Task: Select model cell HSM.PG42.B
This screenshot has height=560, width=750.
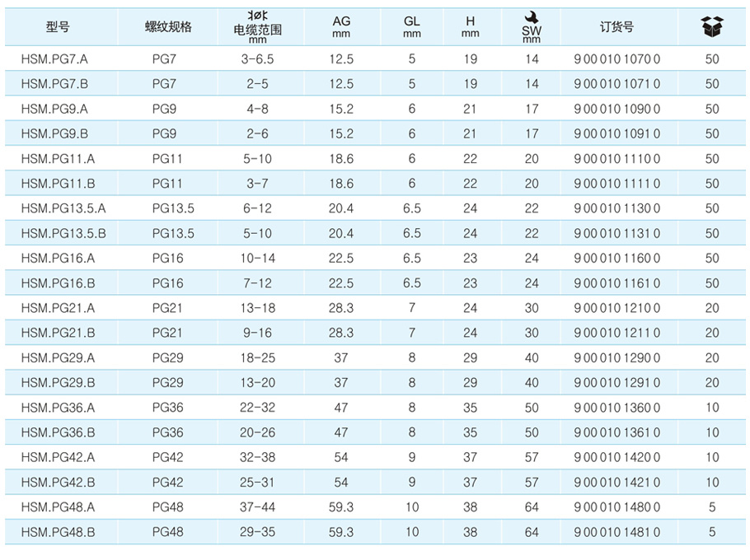Action: coord(58,482)
